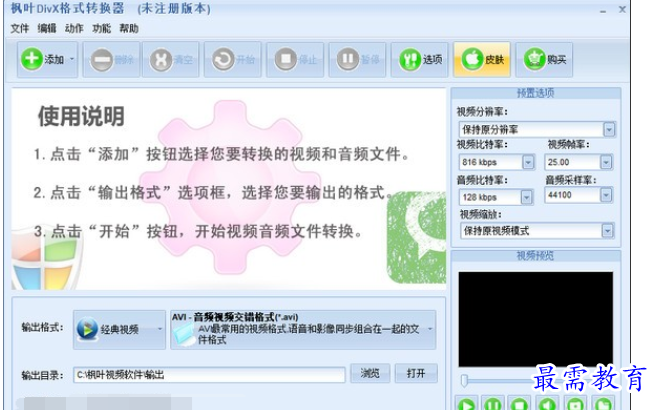The image size is (655, 410).
Task: Minimize the 枫叶DivX格式转换器 window
Action: 603,11
